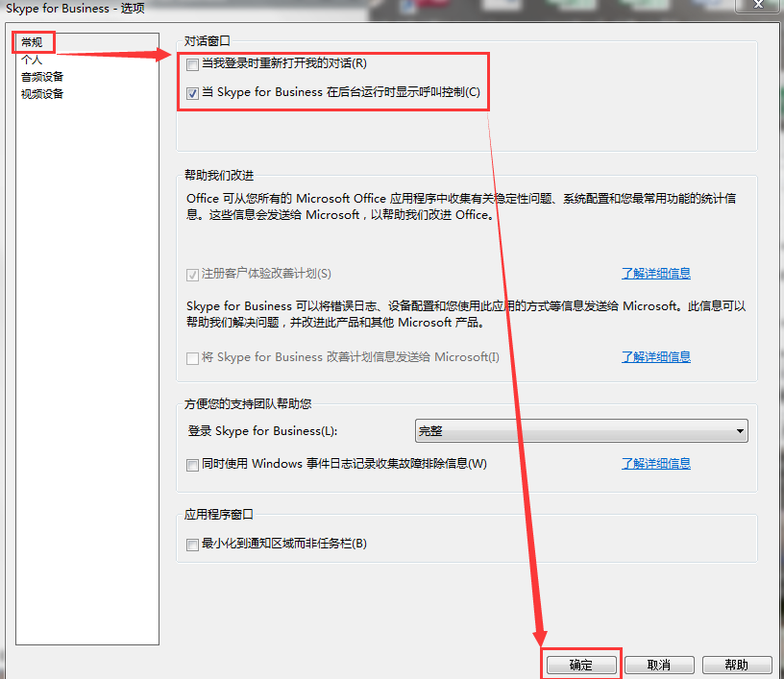Screen dimensions: 784x679
Task: Close the Skype for Business 选项 dialog
Action: 758,5
